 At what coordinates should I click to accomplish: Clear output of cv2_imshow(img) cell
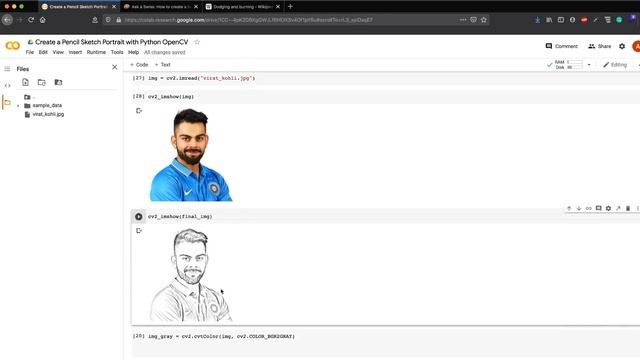pyautogui.click(x=139, y=111)
